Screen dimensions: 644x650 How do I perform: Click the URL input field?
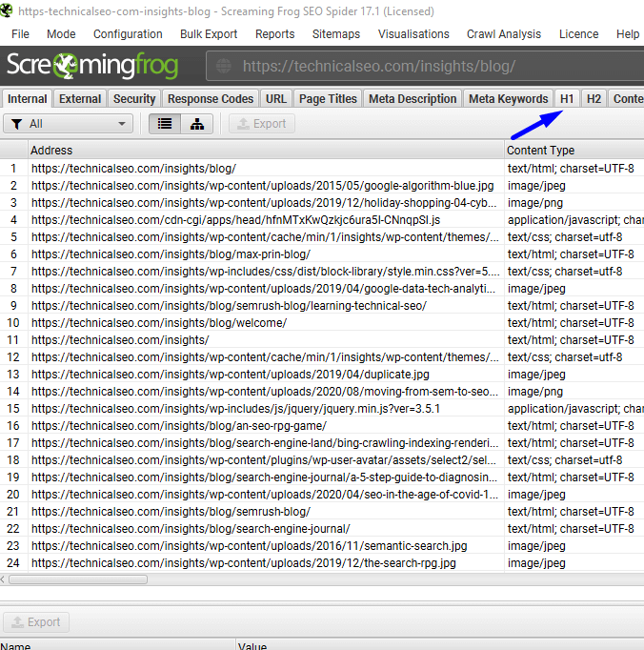(429, 67)
